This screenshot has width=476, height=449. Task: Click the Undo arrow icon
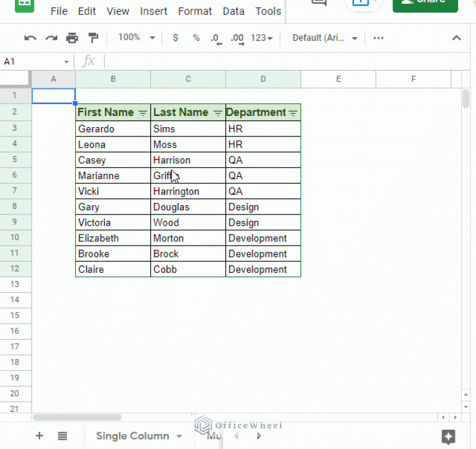(30, 38)
